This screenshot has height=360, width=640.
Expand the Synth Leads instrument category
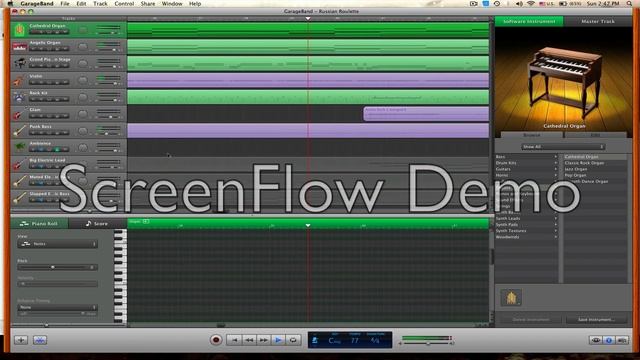pos(526,218)
